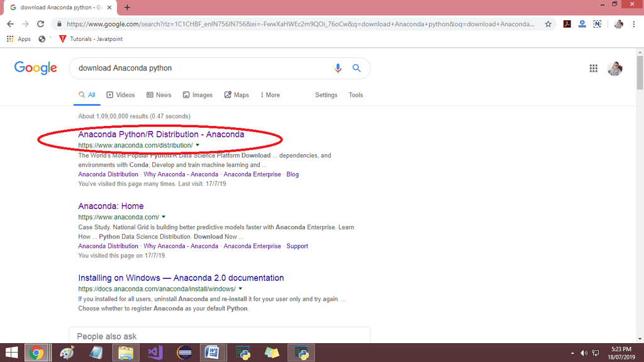Viewport: 644px width, 362px height.
Task: Open Blog sitelink under first result
Action: coord(292,174)
